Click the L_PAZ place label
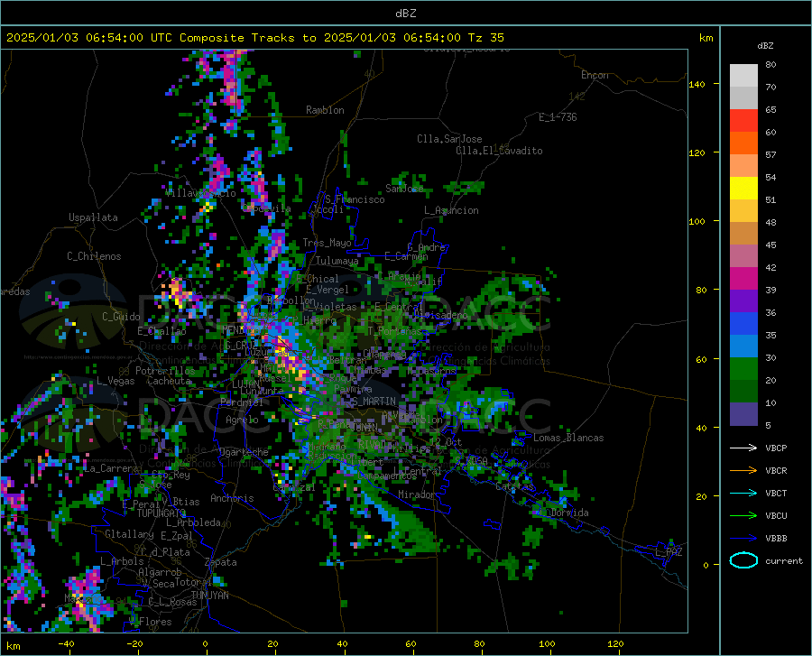 (669, 552)
